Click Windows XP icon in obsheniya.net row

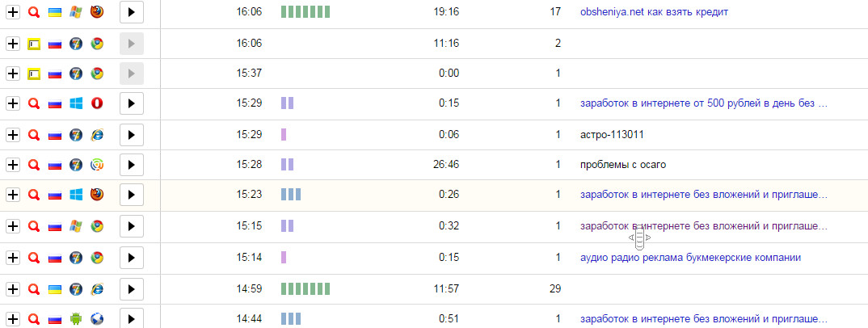pyautogui.click(x=76, y=12)
